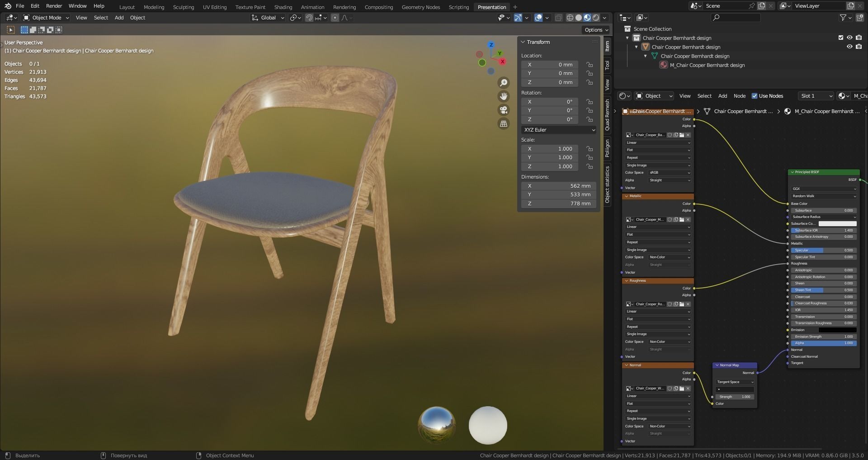Open GGX distribution dropdown
This screenshot has width=868, height=460.
click(824, 189)
